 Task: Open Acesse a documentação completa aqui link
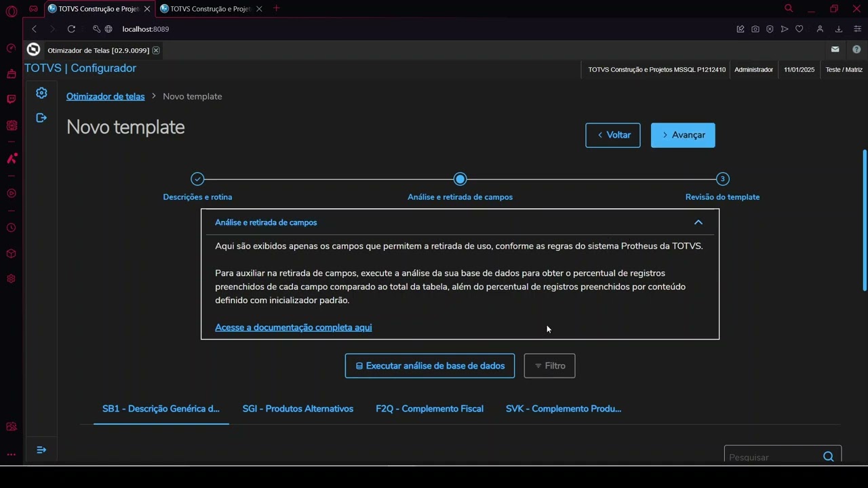(x=293, y=327)
